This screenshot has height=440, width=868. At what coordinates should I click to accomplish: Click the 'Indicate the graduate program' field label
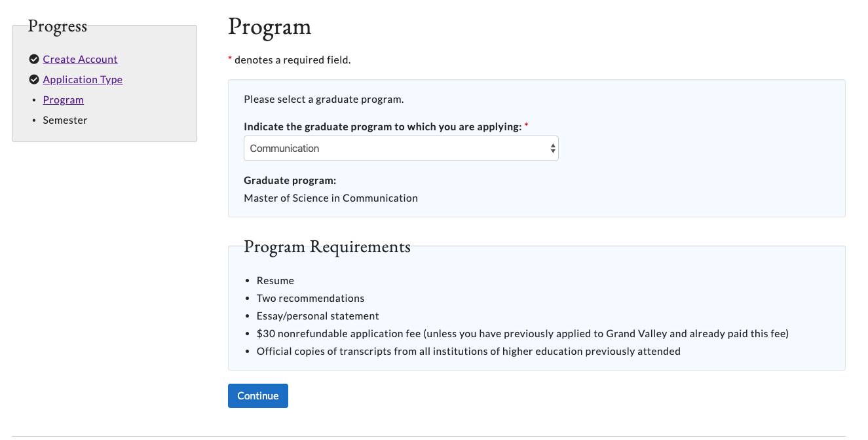tap(382, 127)
